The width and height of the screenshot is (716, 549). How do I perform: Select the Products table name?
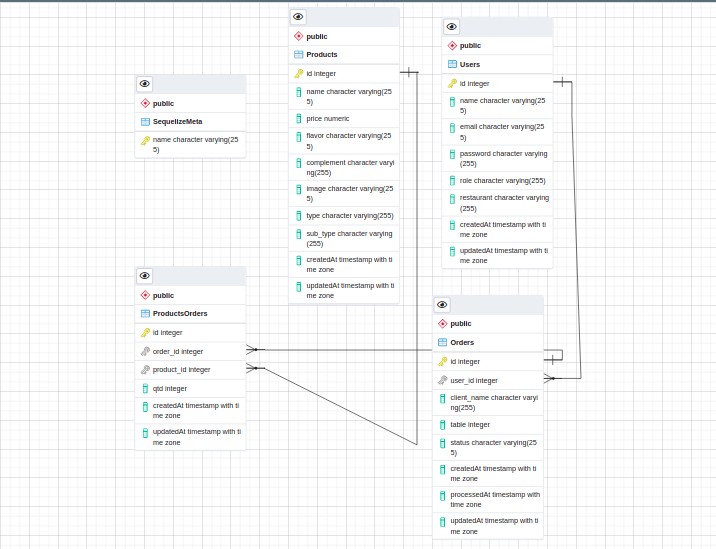pyautogui.click(x=322, y=54)
